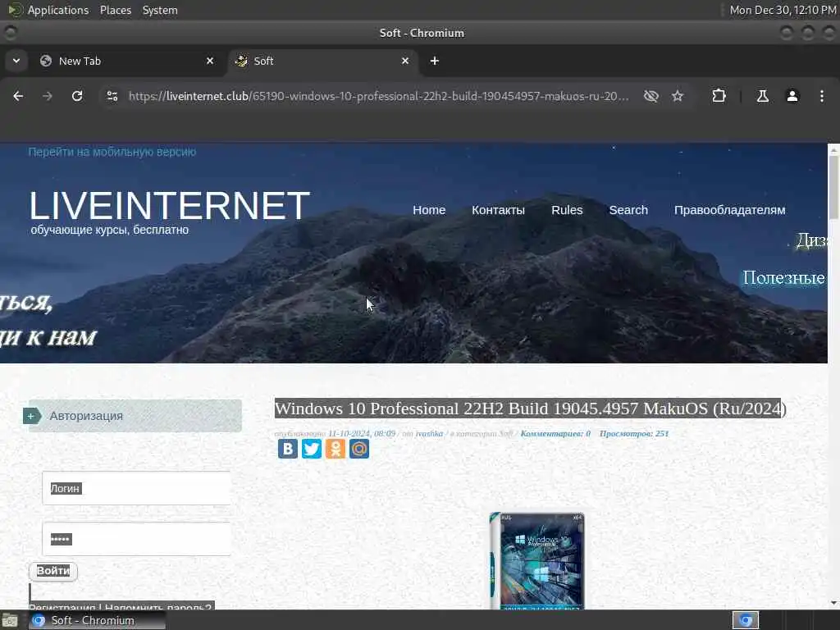
Task: Close the New Tab tab
Action: coord(210,61)
